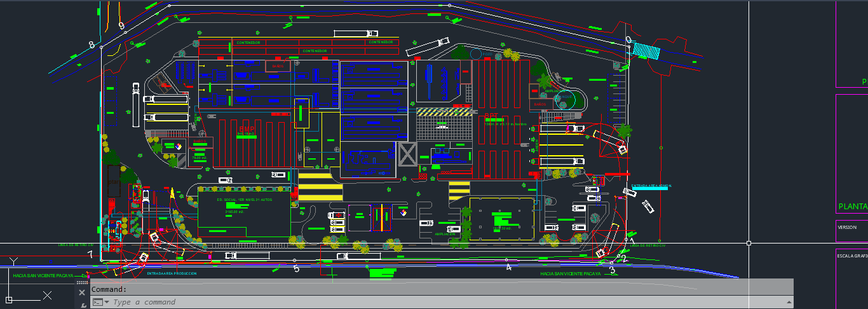Image resolution: width=868 pixels, height=309 pixels.
Task: Select the red 'BMP' text label
Action: click(x=247, y=130)
